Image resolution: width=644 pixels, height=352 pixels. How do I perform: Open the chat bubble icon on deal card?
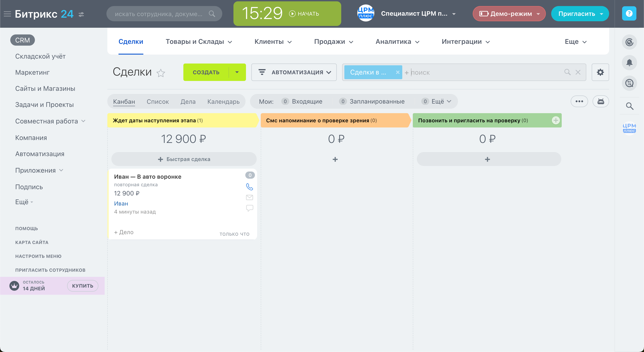[x=249, y=208]
